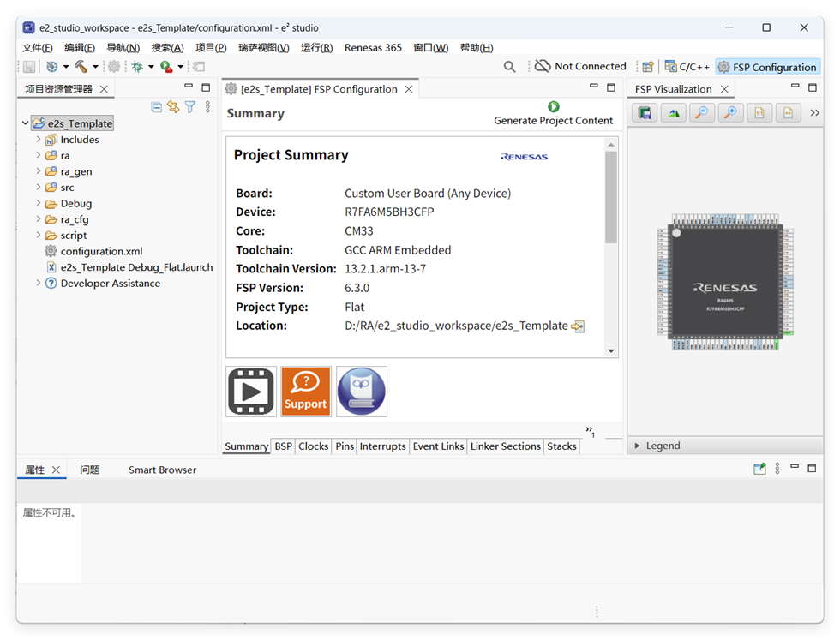The image size is (840, 640).
Task: Click the Not Connected cloud status
Action: point(581,66)
